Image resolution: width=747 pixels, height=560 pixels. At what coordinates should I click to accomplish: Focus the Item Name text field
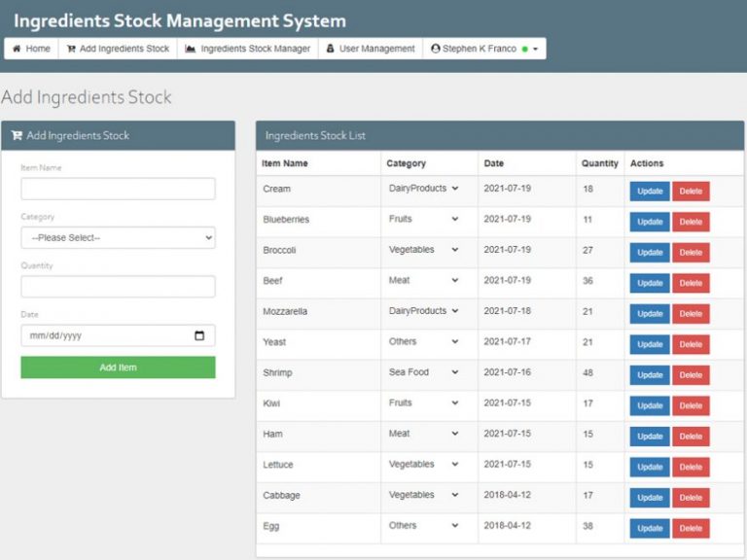pos(118,189)
